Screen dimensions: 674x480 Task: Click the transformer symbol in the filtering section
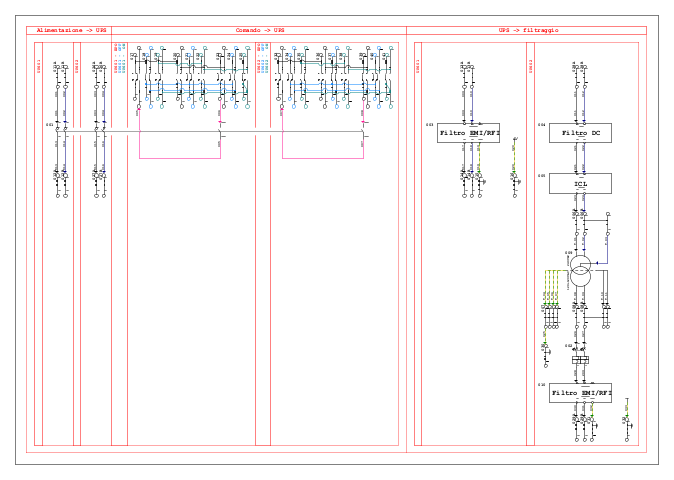(x=580, y=269)
